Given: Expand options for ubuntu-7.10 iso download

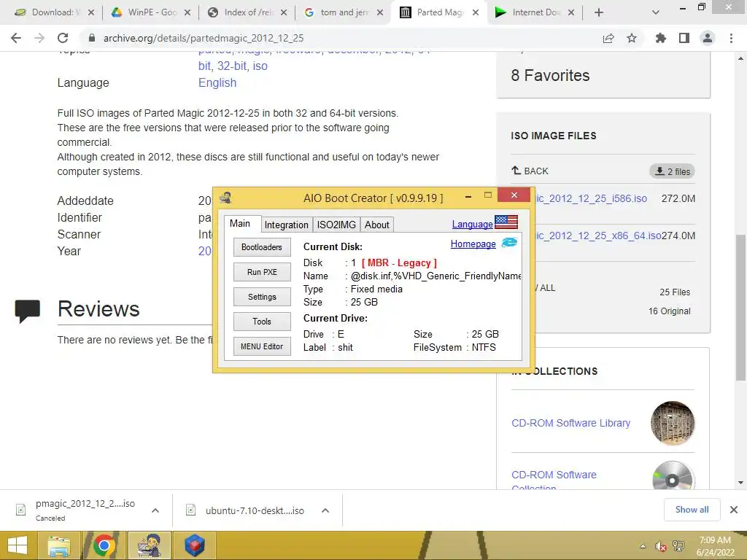Looking at the screenshot, I should coord(325,510).
